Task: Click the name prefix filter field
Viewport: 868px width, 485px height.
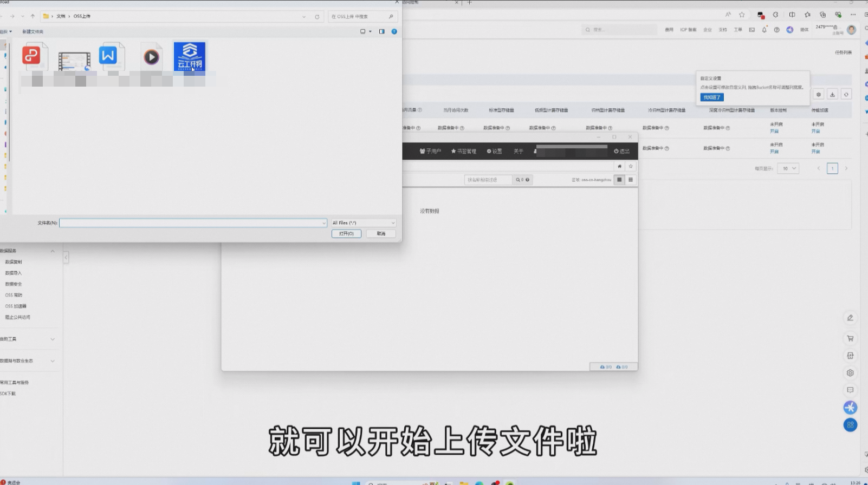Action: (488, 180)
